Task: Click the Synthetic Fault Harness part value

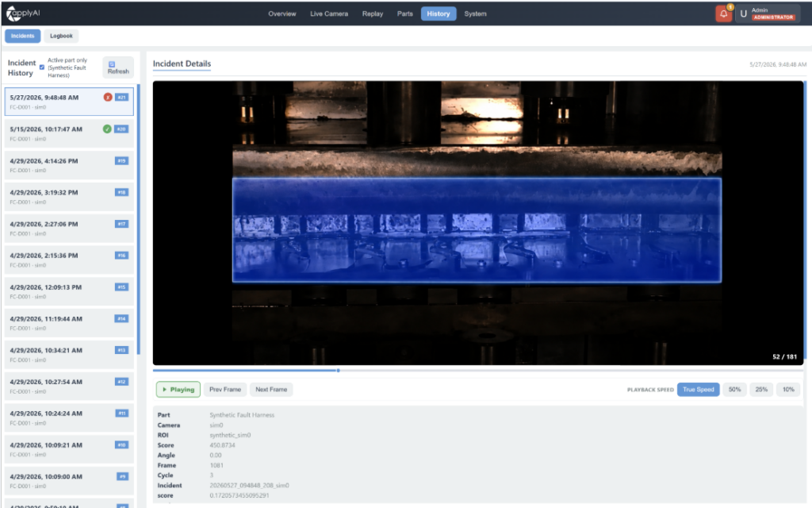Action: pos(242,414)
